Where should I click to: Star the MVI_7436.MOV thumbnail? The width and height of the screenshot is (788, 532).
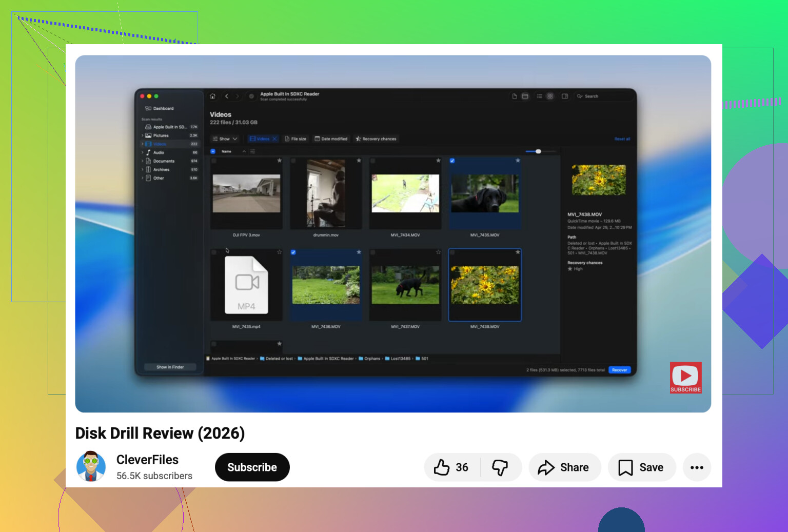coord(359,252)
